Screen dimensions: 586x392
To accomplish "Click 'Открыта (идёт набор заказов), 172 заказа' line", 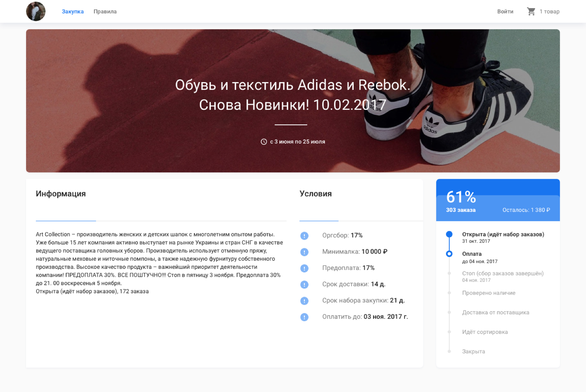I will point(92,291).
